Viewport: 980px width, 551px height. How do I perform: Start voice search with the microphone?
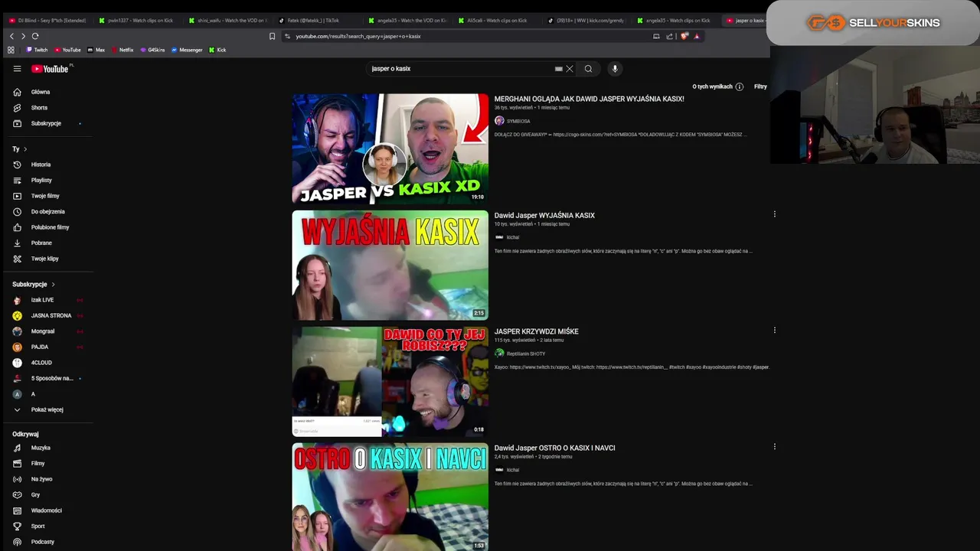coord(614,69)
